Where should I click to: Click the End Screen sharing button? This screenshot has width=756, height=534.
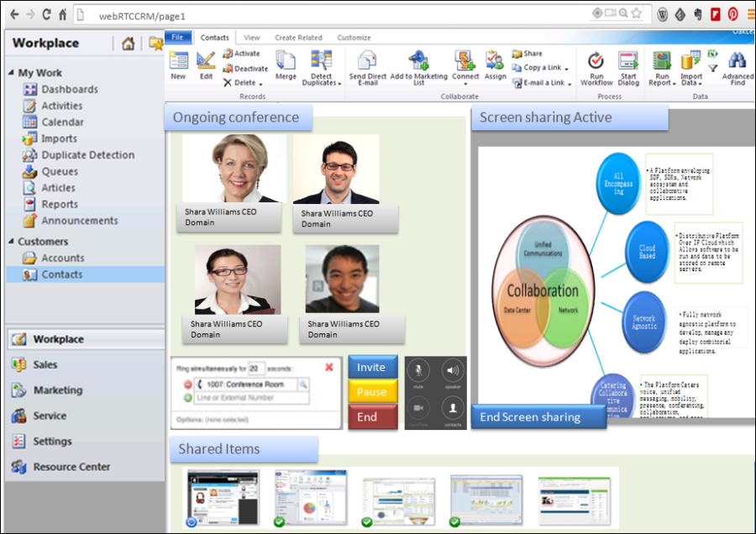click(538, 416)
